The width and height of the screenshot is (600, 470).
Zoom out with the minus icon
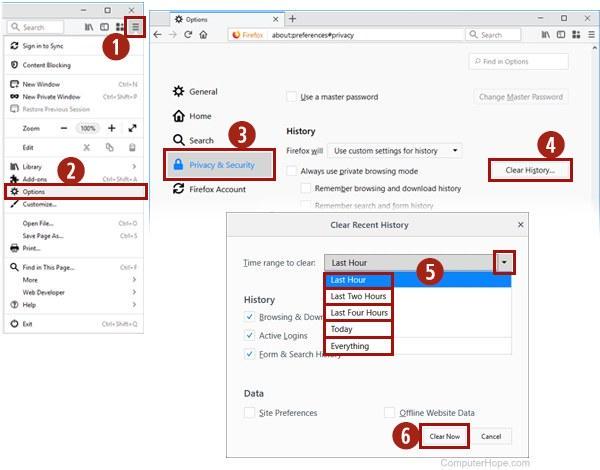tap(64, 128)
